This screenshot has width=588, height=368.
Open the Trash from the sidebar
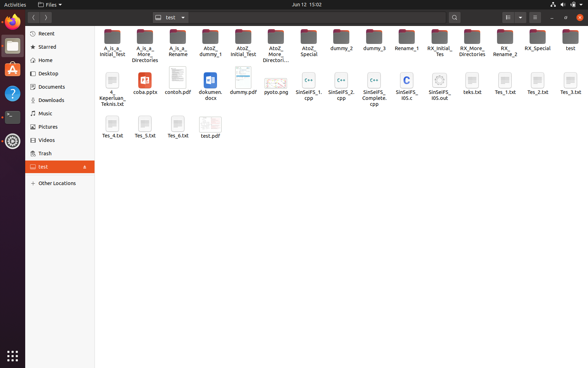tap(44, 153)
